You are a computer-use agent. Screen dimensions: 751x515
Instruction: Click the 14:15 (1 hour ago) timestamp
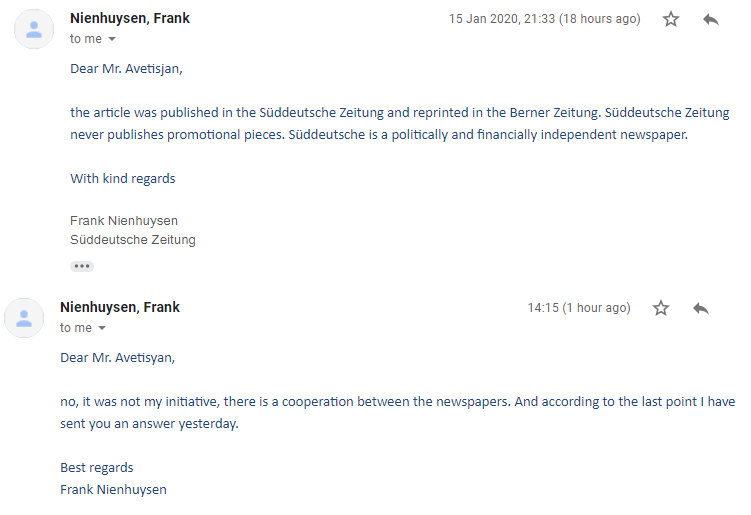(579, 308)
